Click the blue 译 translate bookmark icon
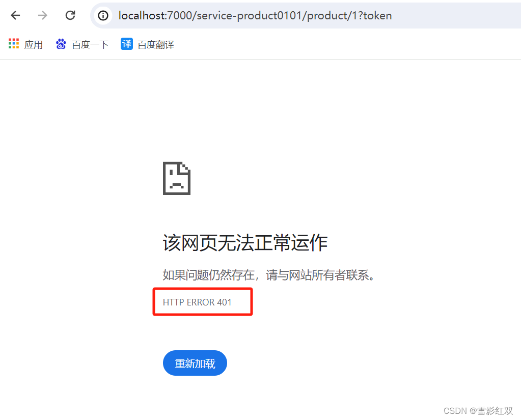Viewport: 521px width, 420px height. click(127, 44)
